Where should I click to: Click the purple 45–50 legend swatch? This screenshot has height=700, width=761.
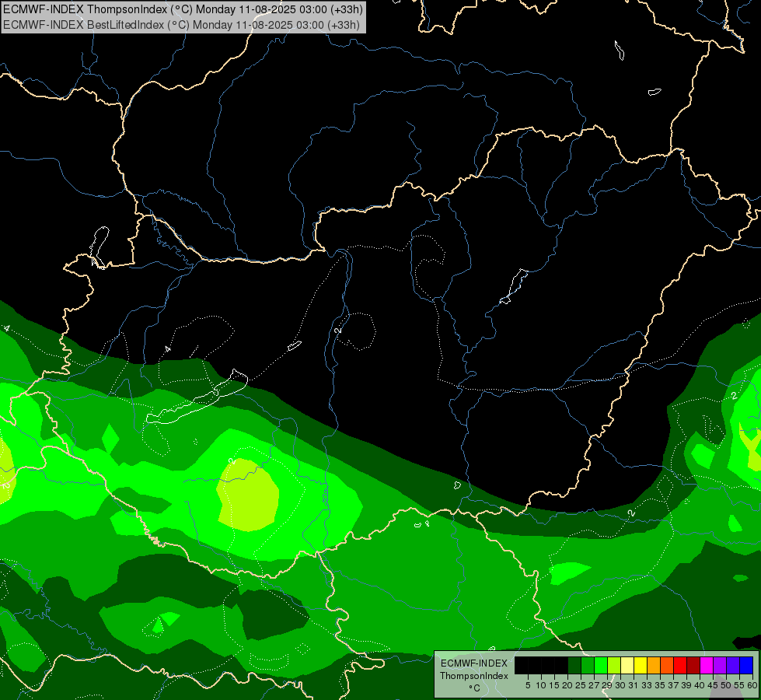click(720, 665)
